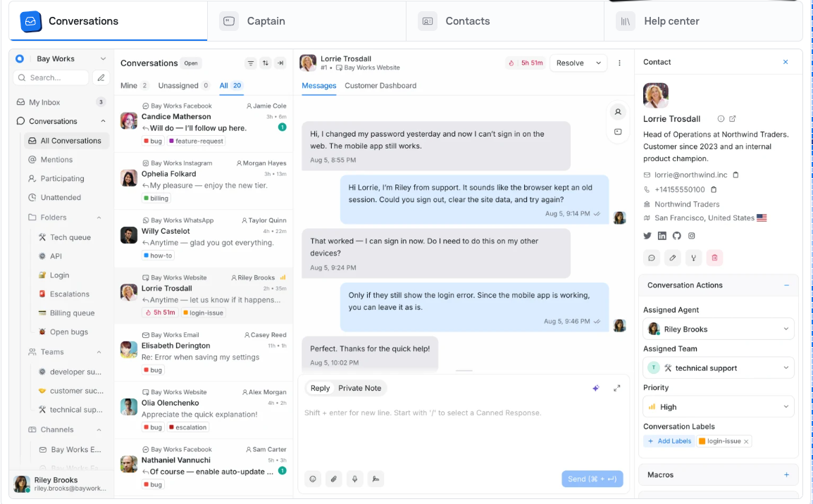Open Candice Matherson's conversation
This screenshot has height=504, width=813.
tap(204, 123)
